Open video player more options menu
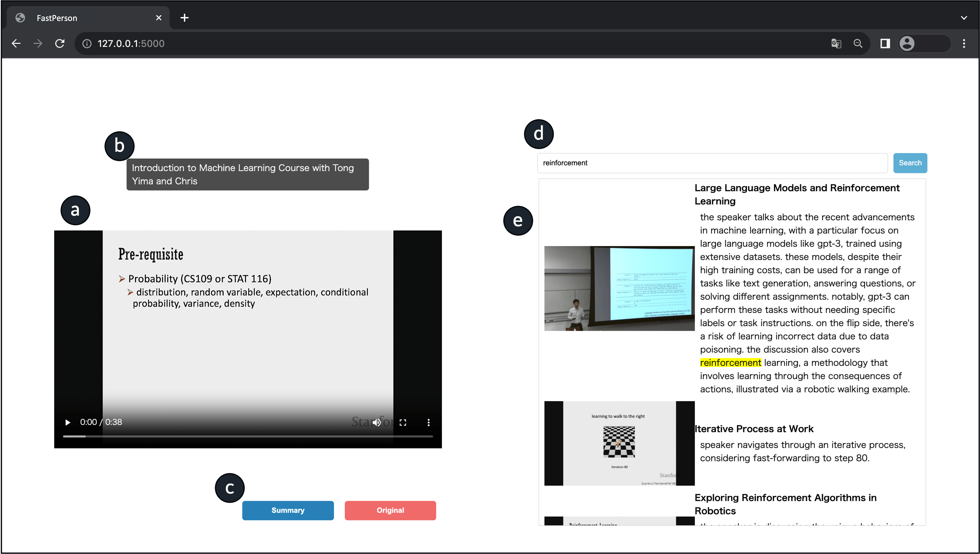Screen dimensions: 980x554 [x=428, y=422]
